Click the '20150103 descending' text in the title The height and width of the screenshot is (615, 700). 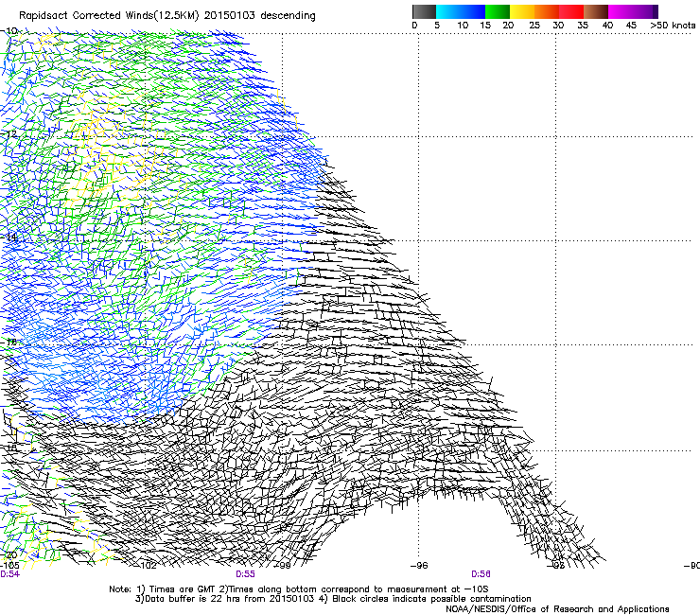click(x=260, y=16)
